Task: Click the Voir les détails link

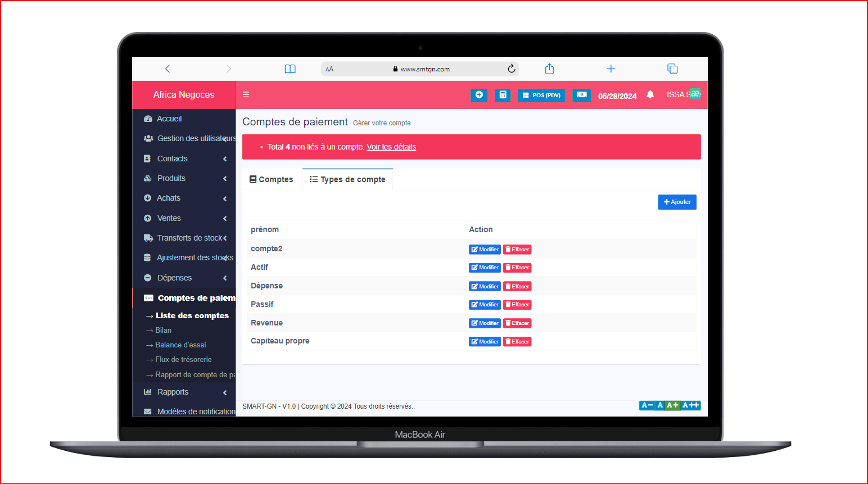Action: click(x=391, y=147)
